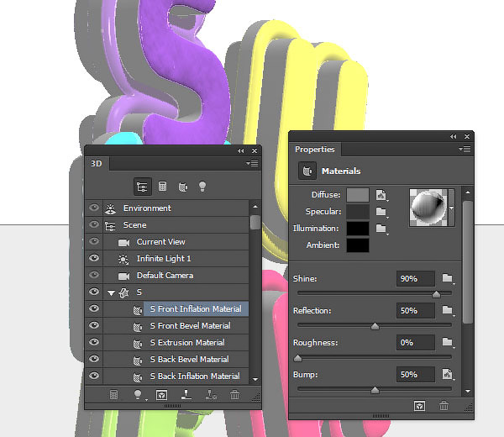Hide S Front Inflation Material
The width and height of the screenshot is (504, 437).
click(x=94, y=308)
